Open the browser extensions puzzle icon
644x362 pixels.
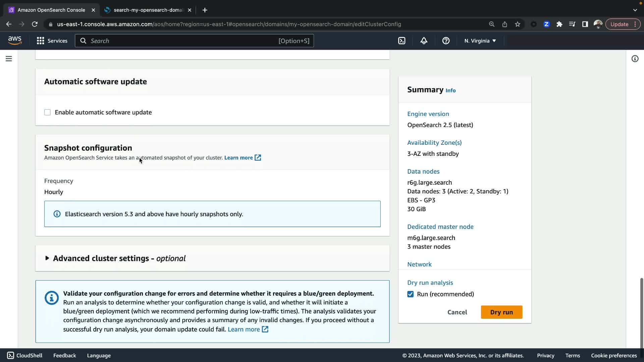559,24
